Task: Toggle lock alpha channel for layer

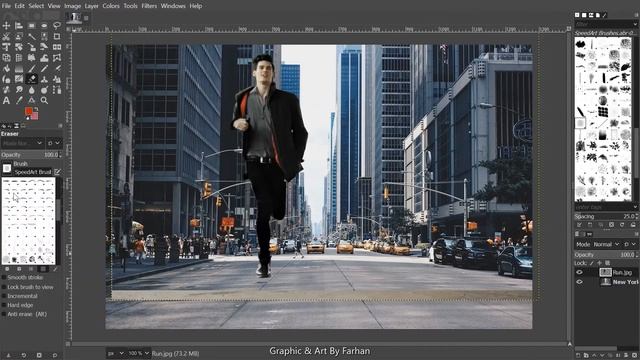Action: point(607,263)
